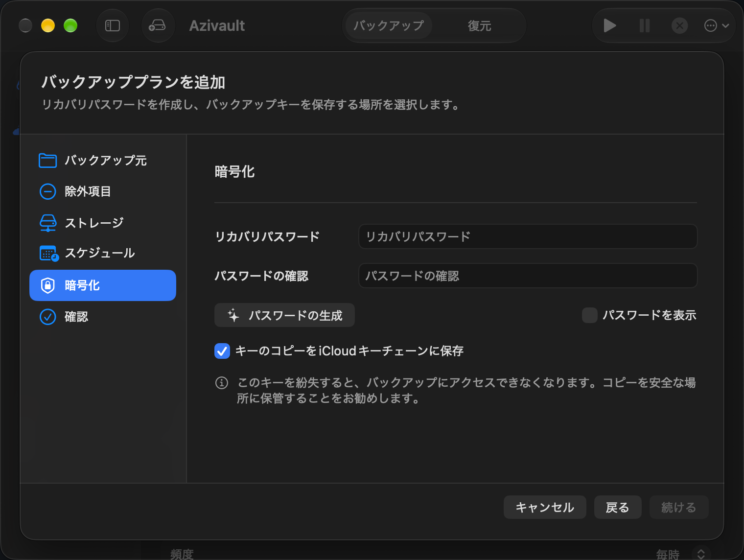Select スケジュール step in sidebar
Viewport: 744px width, 560px height.
pos(103,253)
